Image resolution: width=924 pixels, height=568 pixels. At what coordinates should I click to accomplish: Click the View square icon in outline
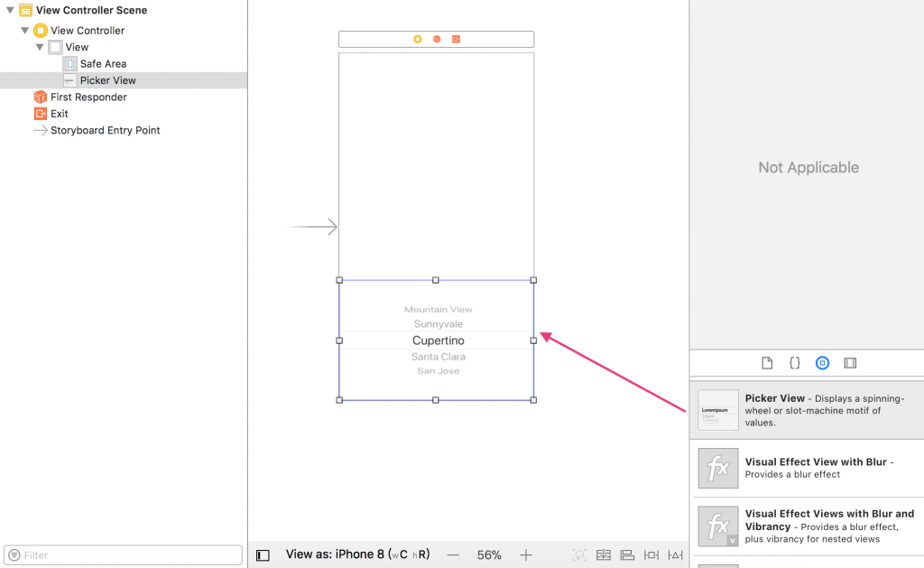tap(55, 47)
